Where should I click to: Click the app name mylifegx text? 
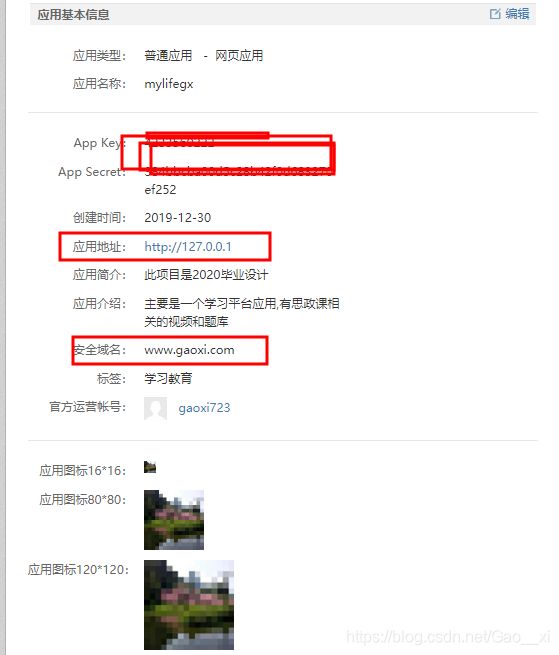click(169, 84)
